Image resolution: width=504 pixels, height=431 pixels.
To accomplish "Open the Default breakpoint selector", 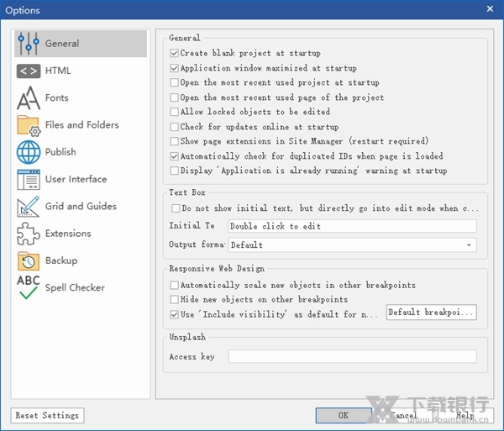I will click(431, 313).
